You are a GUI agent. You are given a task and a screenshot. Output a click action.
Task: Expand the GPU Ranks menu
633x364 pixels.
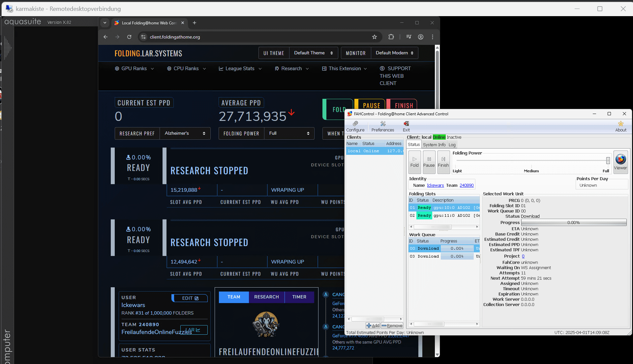point(134,69)
